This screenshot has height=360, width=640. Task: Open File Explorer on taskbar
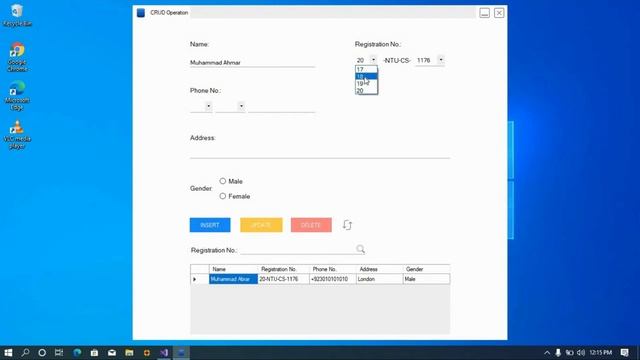(x=129, y=353)
